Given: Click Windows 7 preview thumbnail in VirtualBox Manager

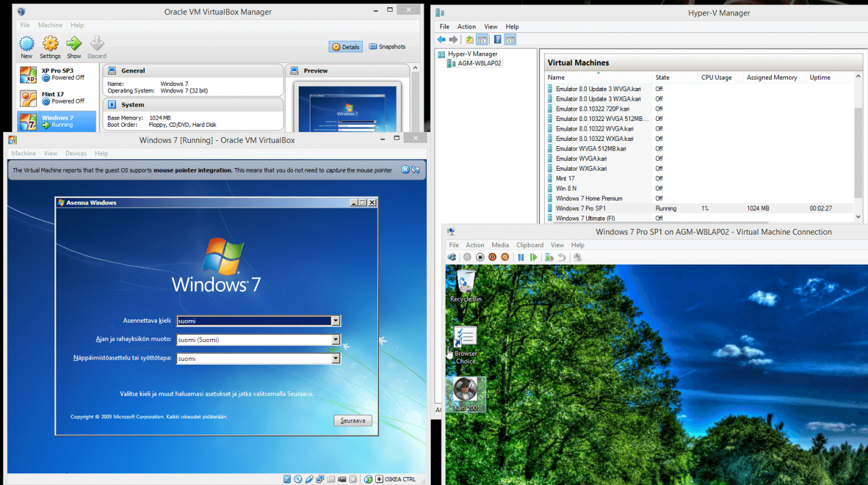Looking at the screenshot, I should (x=347, y=109).
